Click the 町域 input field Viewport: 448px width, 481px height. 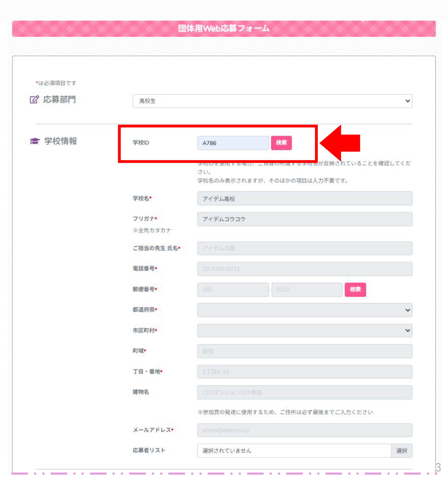click(304, 351)
